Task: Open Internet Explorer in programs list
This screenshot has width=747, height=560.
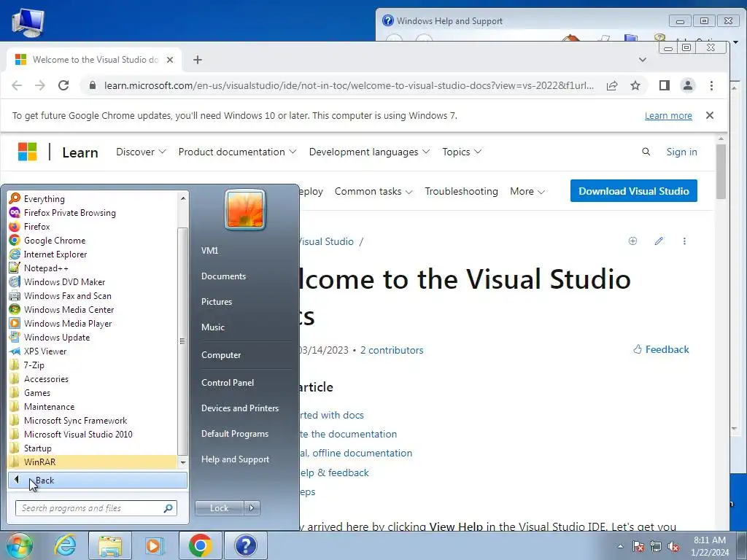Action: tap(93, 254)
